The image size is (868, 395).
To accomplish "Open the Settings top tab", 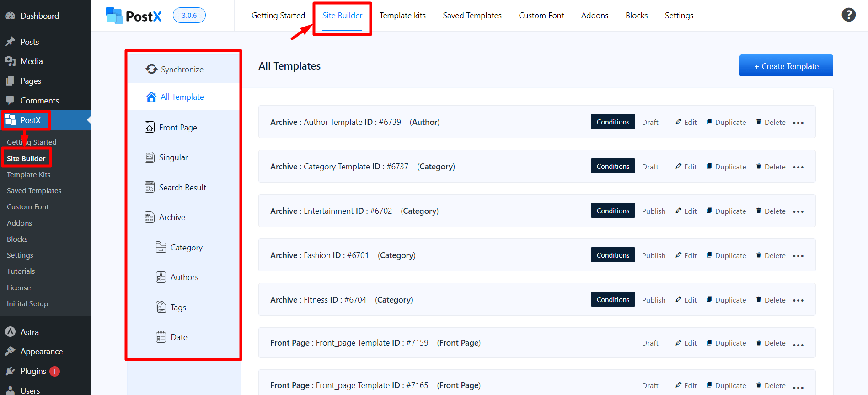I will (x=679, y=16).
